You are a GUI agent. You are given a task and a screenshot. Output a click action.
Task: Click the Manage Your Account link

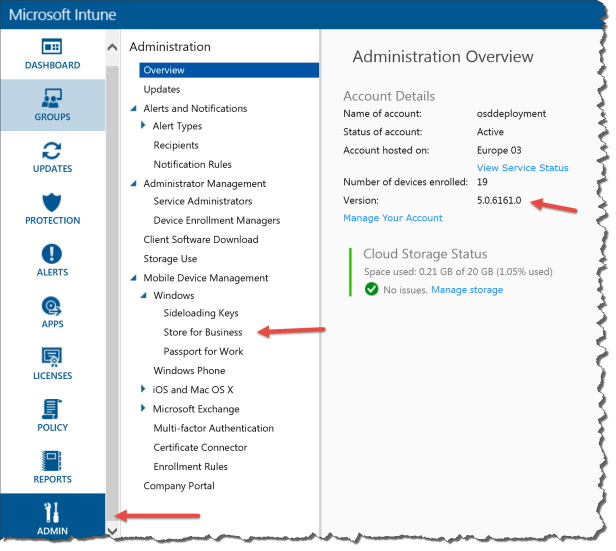pyautogui.click(x=393, y=218)
